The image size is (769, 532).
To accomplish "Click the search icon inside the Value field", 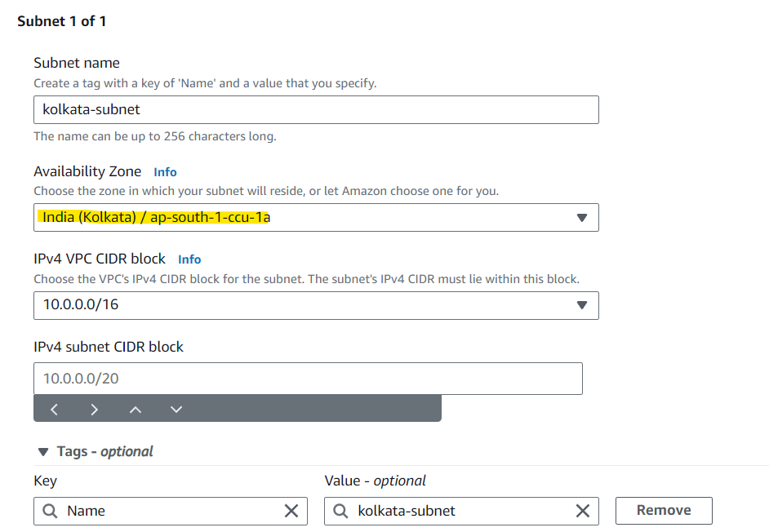I will tap(341, 511).
